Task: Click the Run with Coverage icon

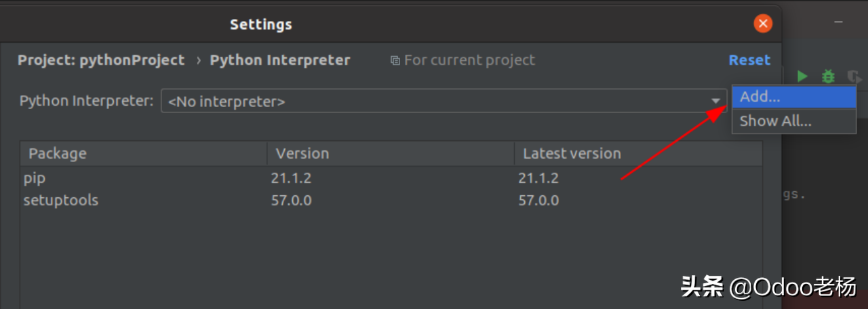Action: tap(855, 77)
